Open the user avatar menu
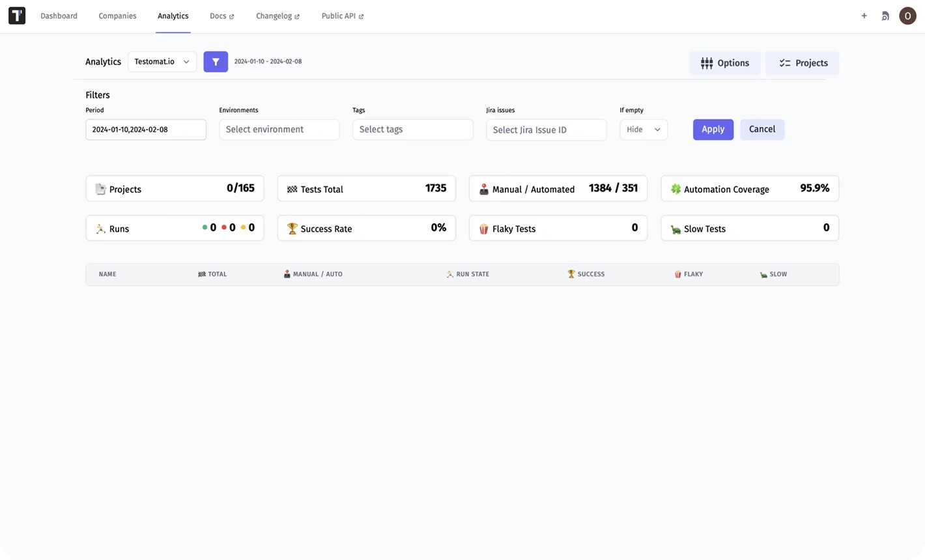Viewport: 925px width, 560px height. (x=907, y=16)
